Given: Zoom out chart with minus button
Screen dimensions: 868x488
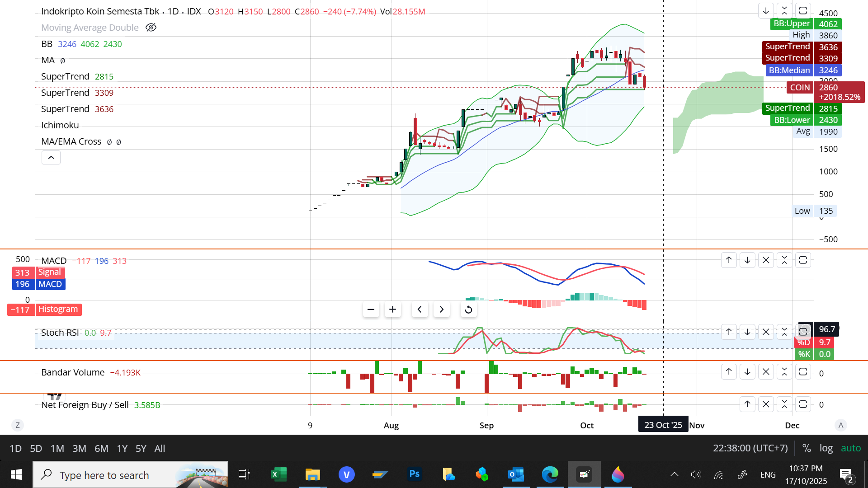Looking at the screenshot, I should 371,310.
